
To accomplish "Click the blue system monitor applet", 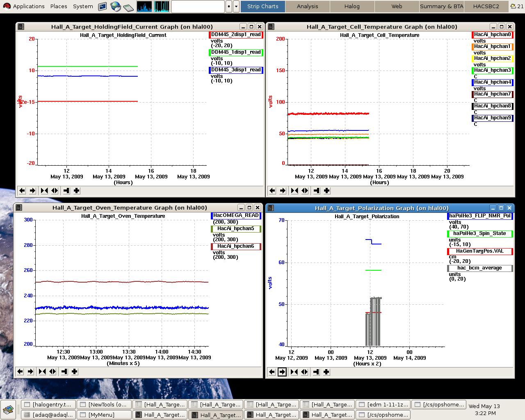I will pyautogui.click(x=144, y=6).
